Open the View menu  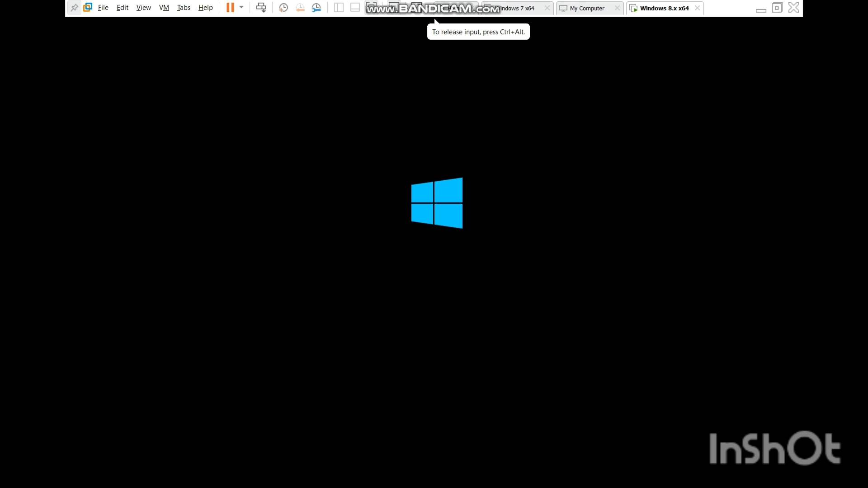tap(143, 8)
